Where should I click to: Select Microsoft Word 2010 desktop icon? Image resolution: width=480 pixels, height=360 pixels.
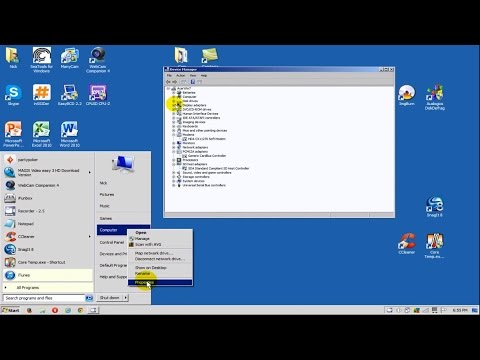(70, 134)
